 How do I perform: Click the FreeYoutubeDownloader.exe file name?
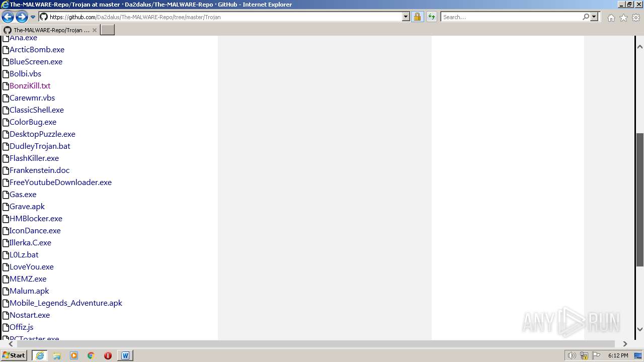60,182
